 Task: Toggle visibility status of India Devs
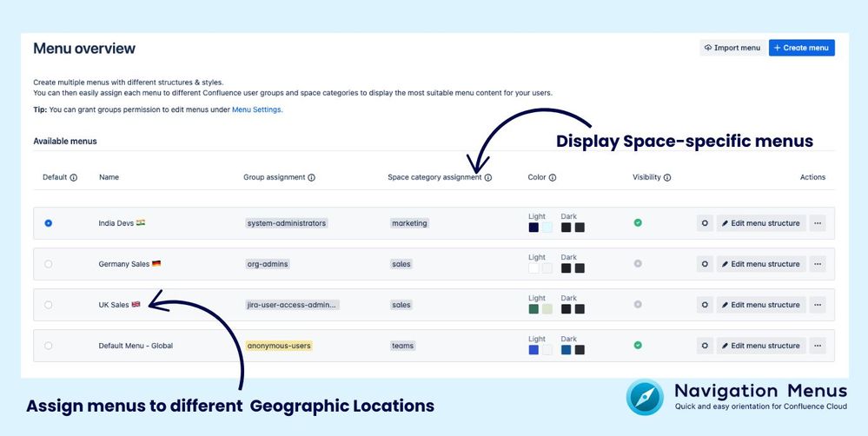click(x=638, y=222)
